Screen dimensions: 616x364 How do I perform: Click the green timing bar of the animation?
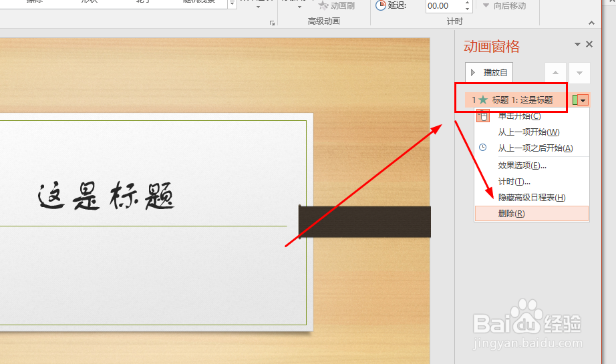coord(575,100)
